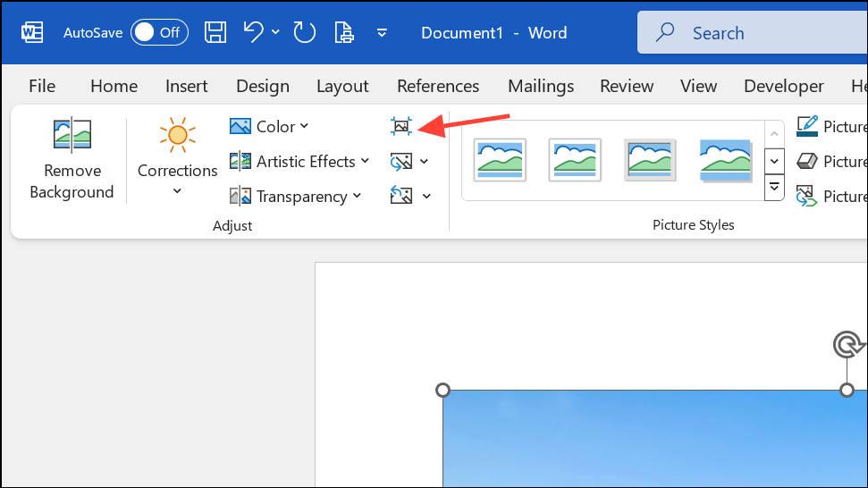Screen dimensions: 868x488
Task: Apply the second picture style thumbnail
Action: coord(575,160)
